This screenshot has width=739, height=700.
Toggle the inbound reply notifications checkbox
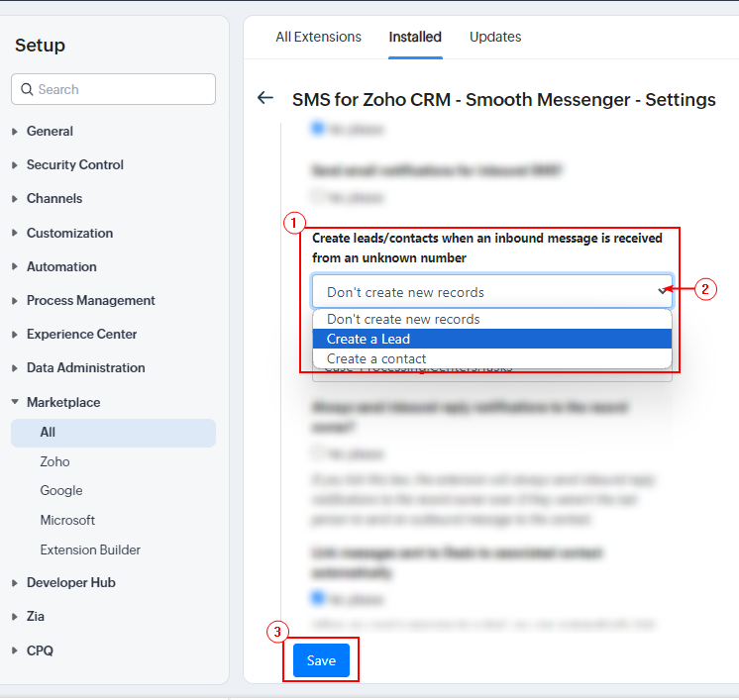[x=318, y=452]
